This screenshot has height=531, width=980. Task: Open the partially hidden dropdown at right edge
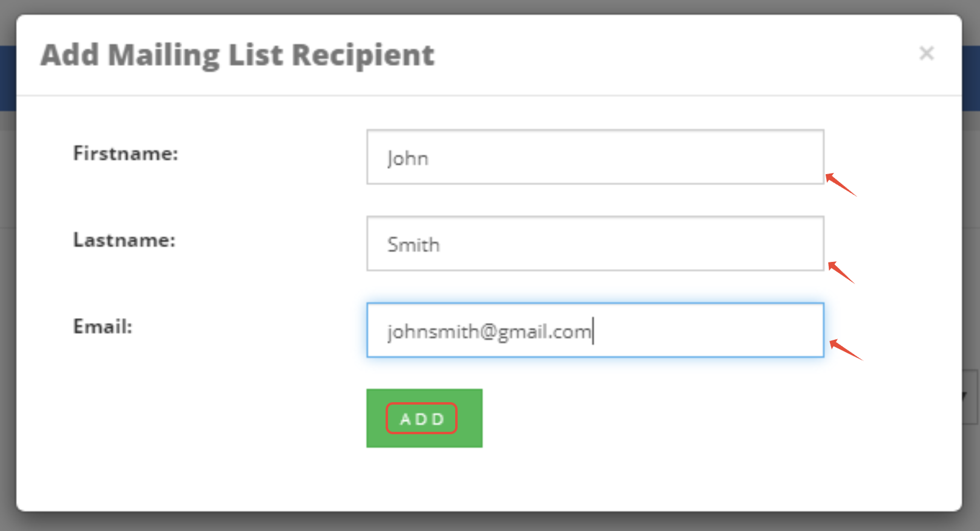(970, 397)
